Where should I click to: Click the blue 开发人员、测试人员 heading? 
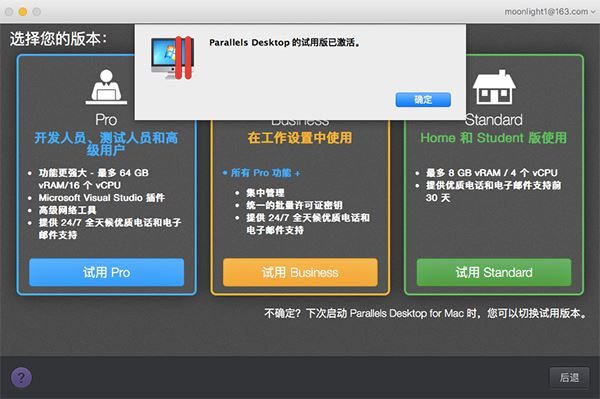click(x=106, y=144)
